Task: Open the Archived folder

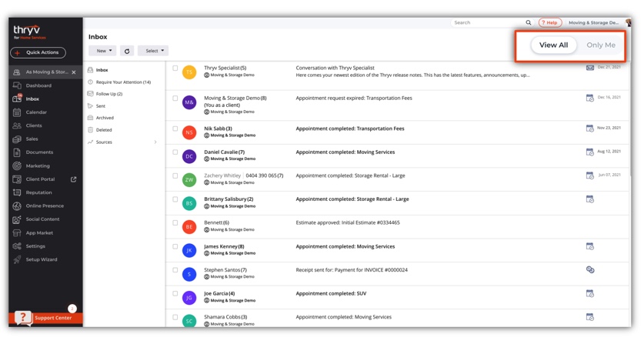Action: tap(105, 118)
